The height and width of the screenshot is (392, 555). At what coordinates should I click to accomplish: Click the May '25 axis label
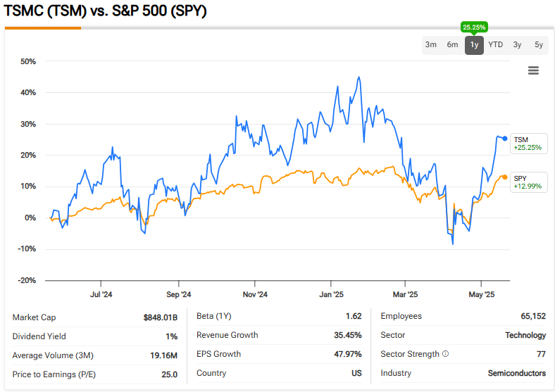click(481, 294)
